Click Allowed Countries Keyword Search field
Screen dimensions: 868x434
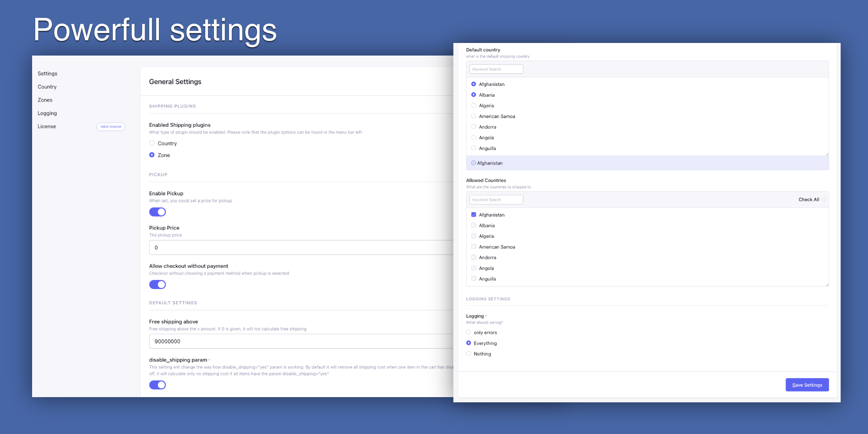tap(496, 200)
